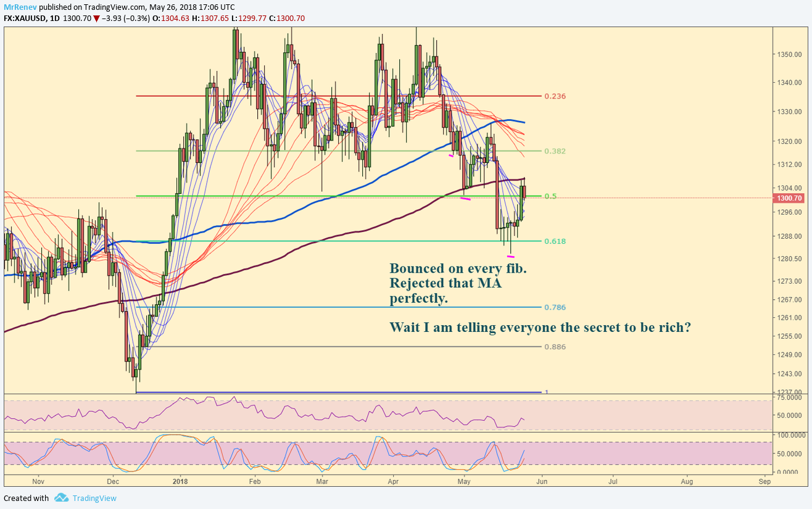Click the 1280.50 price axis label
The width and height of the screenshot is (812, 509).
[x=789, y=259]
